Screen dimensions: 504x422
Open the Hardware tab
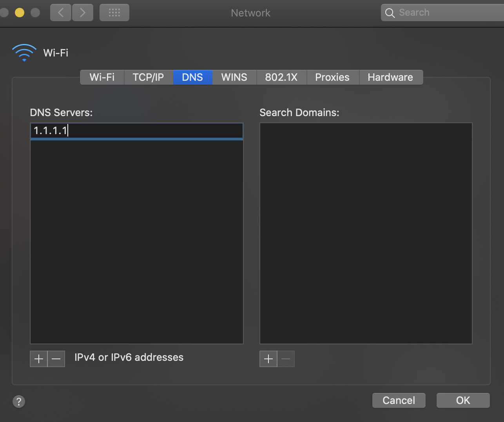[390, 77]
